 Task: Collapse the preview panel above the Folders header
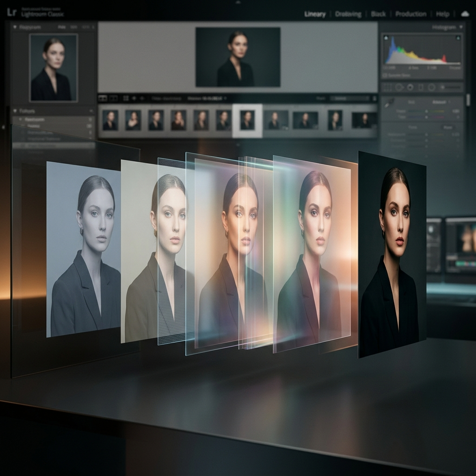14,27
